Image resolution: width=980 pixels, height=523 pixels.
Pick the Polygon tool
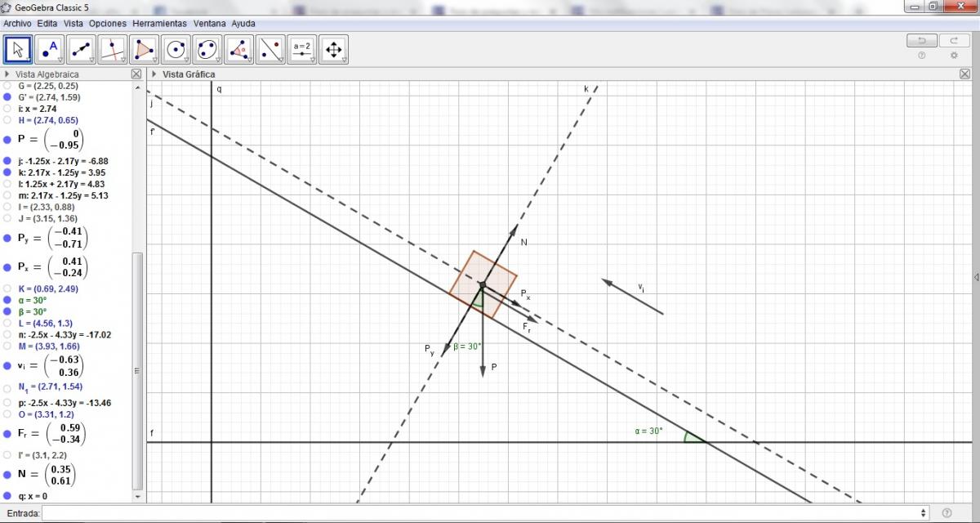click(x=145, y=50)
